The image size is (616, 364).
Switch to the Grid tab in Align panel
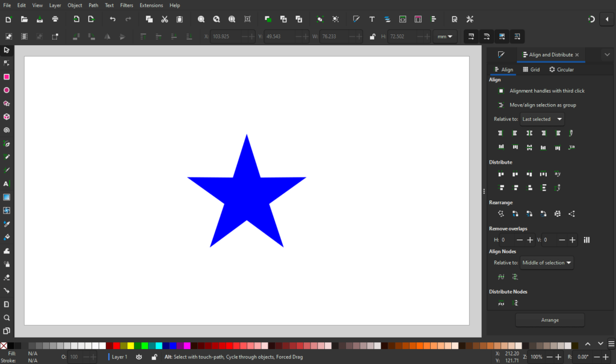[532, 69]
